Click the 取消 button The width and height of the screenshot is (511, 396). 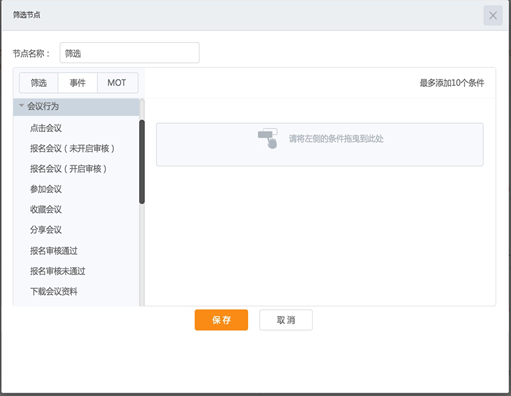286,320
